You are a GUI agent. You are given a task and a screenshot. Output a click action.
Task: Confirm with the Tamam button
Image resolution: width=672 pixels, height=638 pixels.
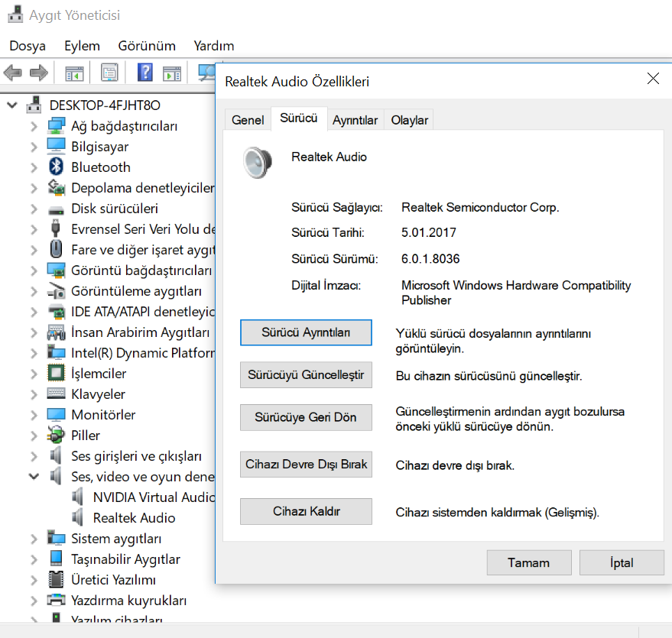529,562
